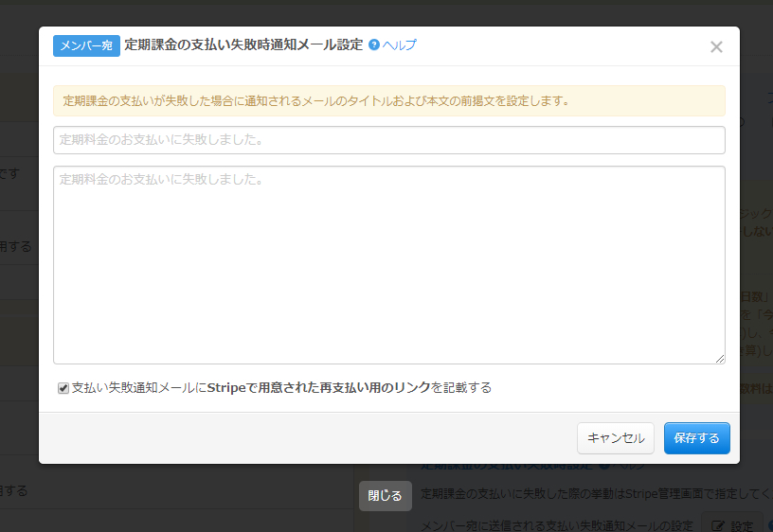Click the 設定 button in background page
The image size is (773, 532).
click(731, 525)
